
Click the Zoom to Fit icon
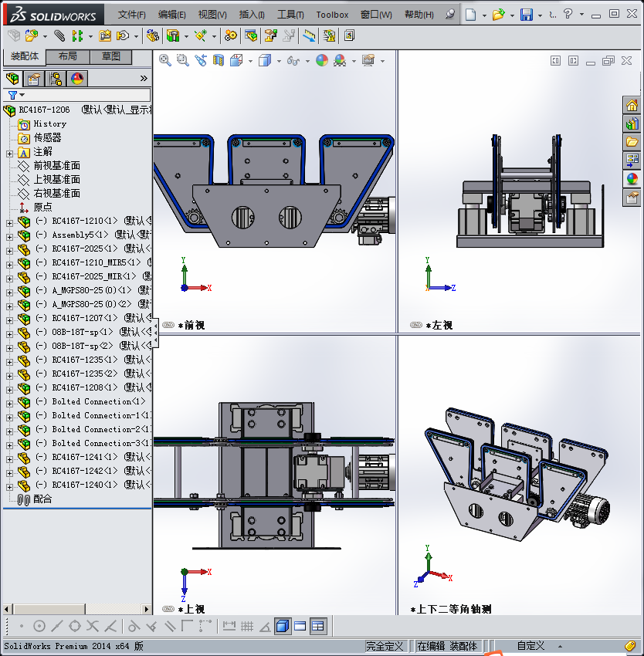pyautogui.click(x=164, y=61)
